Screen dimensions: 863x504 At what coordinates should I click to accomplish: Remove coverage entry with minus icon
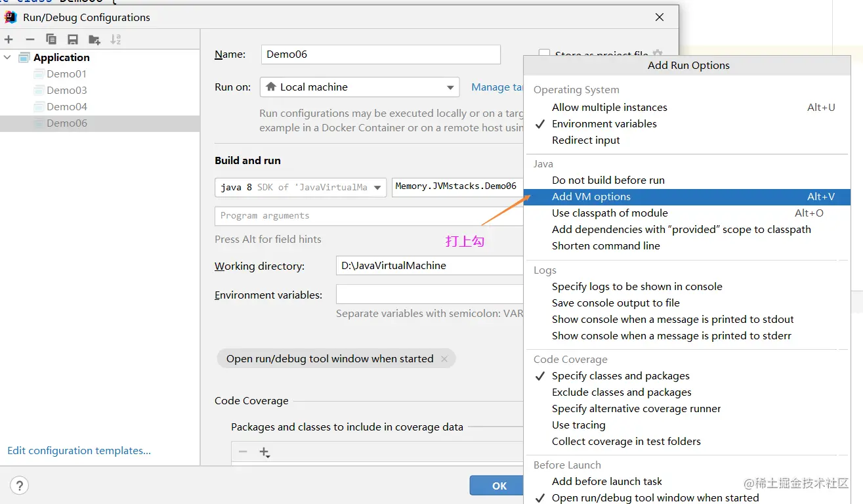(243, 452)
